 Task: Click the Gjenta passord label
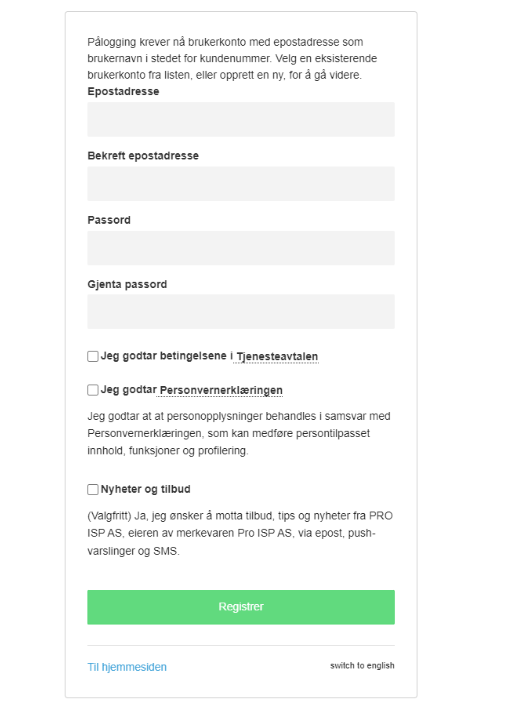127,284
